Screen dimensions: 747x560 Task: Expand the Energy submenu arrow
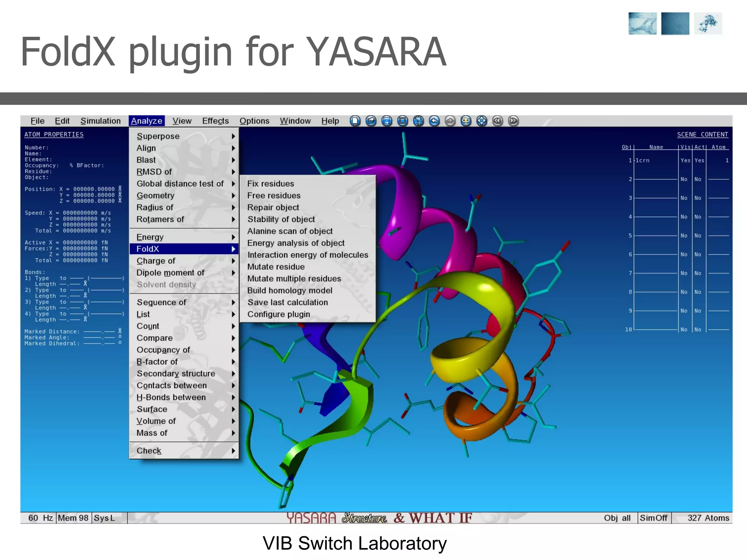click(x=233, y=237)
